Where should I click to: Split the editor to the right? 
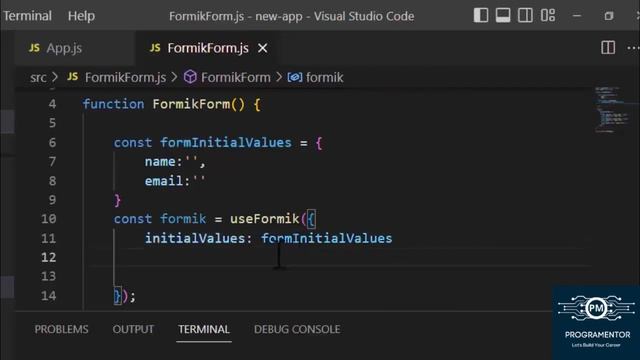coord(608,48)
